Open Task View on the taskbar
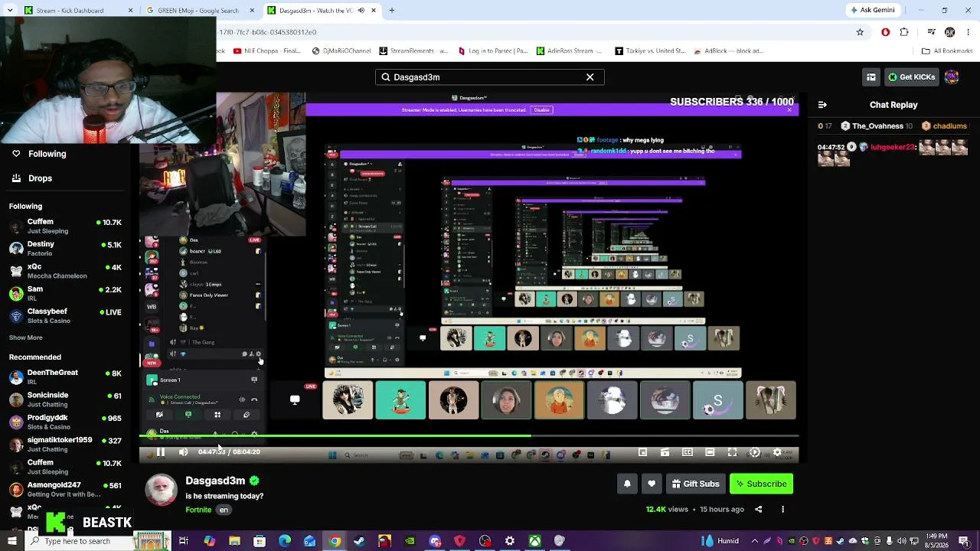 tap(184, 541)
